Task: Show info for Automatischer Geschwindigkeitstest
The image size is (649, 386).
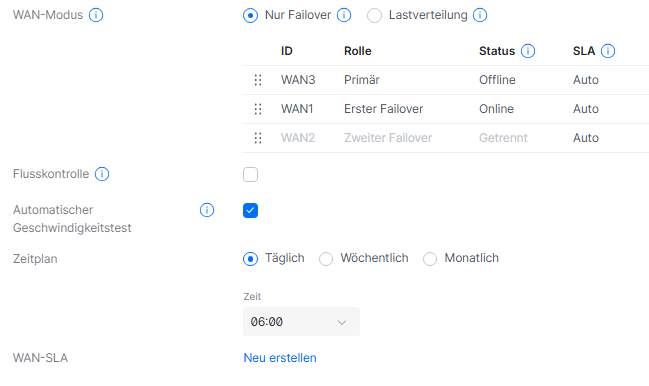Action: (207, 210)
